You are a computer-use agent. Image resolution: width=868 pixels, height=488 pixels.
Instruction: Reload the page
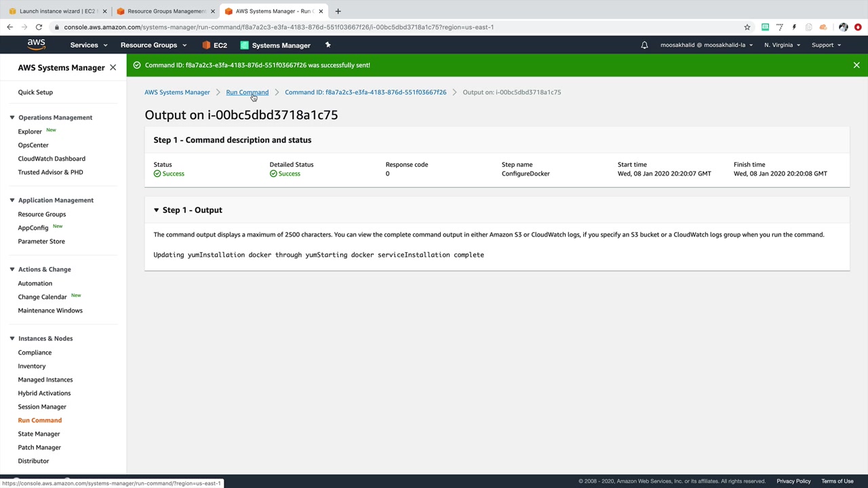pos(39,27)
